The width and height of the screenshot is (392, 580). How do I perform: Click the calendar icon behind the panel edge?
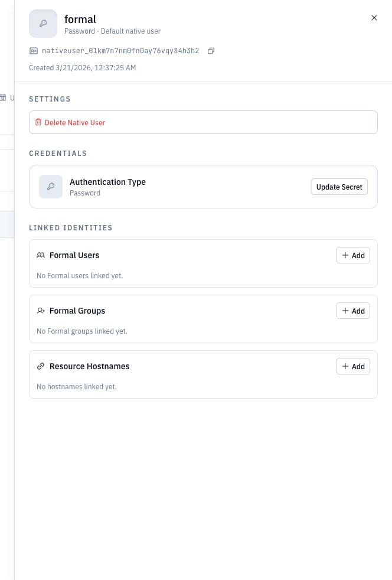coord(4,97)
